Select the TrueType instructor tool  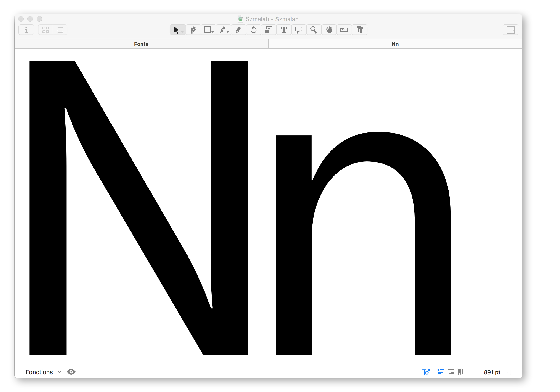(x=359, y=30)
